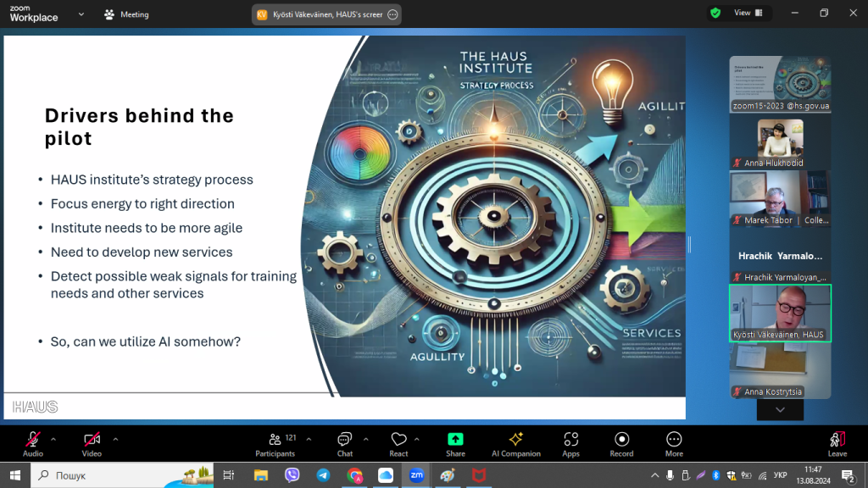Unmute the microphone with the Audio button
The height and width of the screenshot is (488, 868).
tap(33, 443)
